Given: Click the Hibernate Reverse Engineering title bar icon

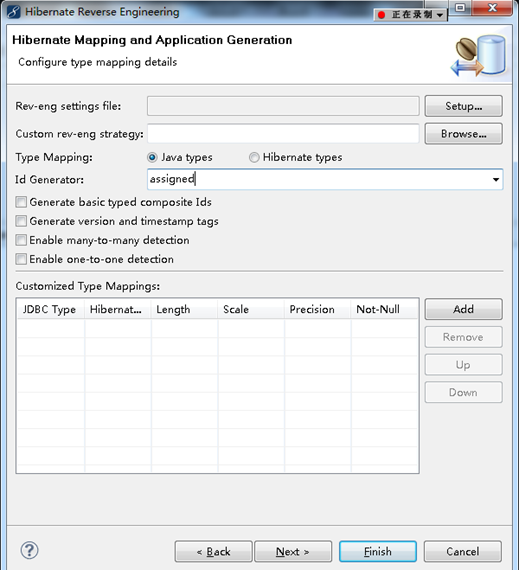Looking at the screenshot, I should coord(13,11).
